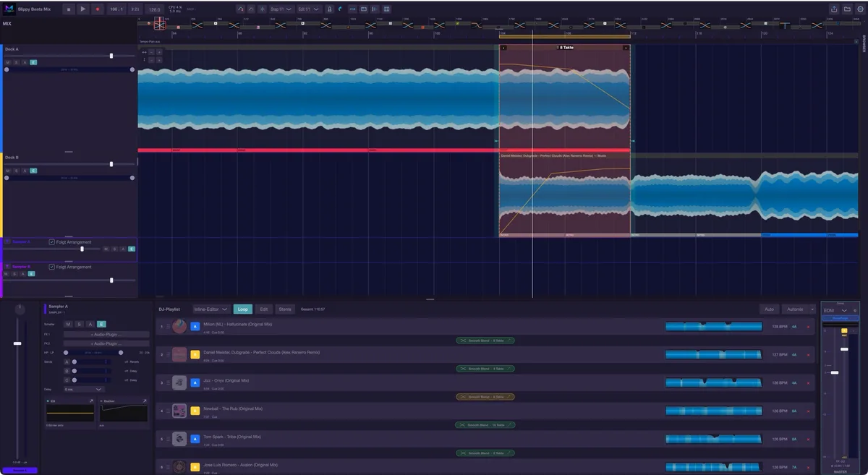Stop playback with the stop button
868x475 pixels.
(x=69, y=9)
